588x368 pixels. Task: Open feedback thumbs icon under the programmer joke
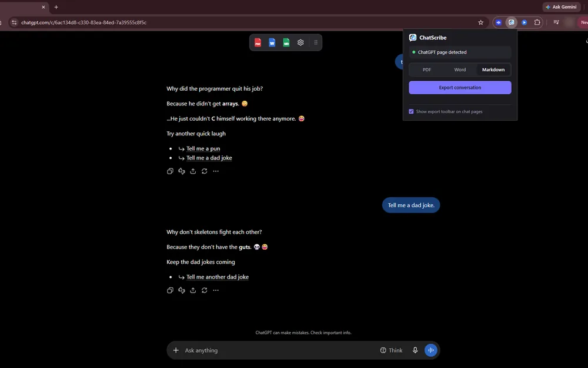[x=182, y=171]
